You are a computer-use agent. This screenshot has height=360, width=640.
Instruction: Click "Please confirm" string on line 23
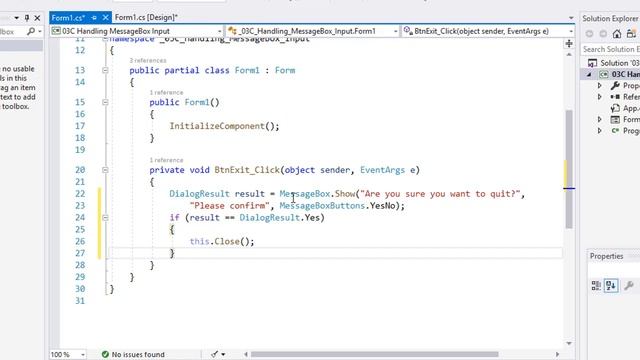coord(229,206)
